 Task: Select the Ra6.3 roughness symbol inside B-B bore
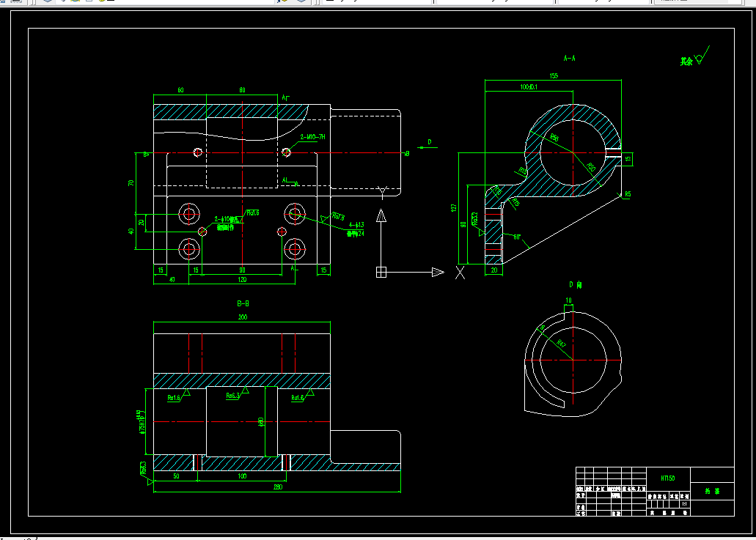click(x=238, y=393)
